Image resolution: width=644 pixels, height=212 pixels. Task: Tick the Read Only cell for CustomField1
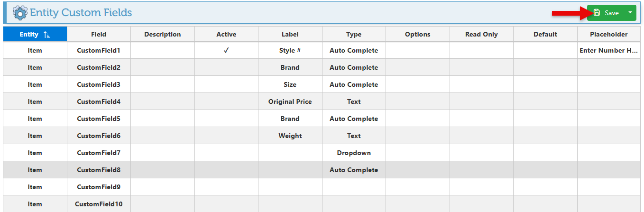[481, 50]
